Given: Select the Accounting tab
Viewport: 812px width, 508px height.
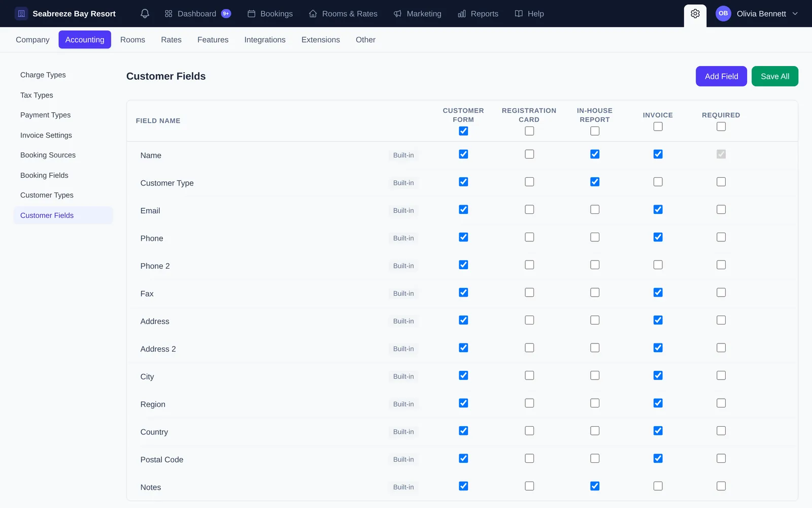Looking at the screenshot, I should tap(85, 40).
